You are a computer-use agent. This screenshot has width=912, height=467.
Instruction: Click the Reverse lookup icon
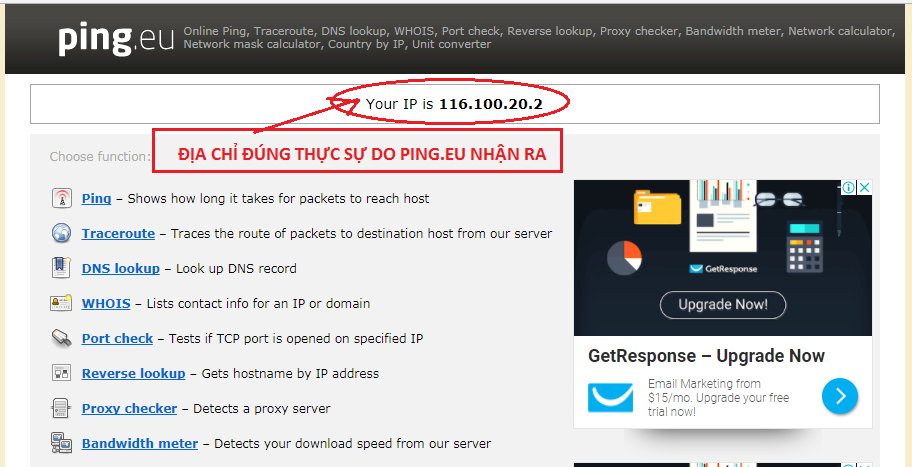61,373
